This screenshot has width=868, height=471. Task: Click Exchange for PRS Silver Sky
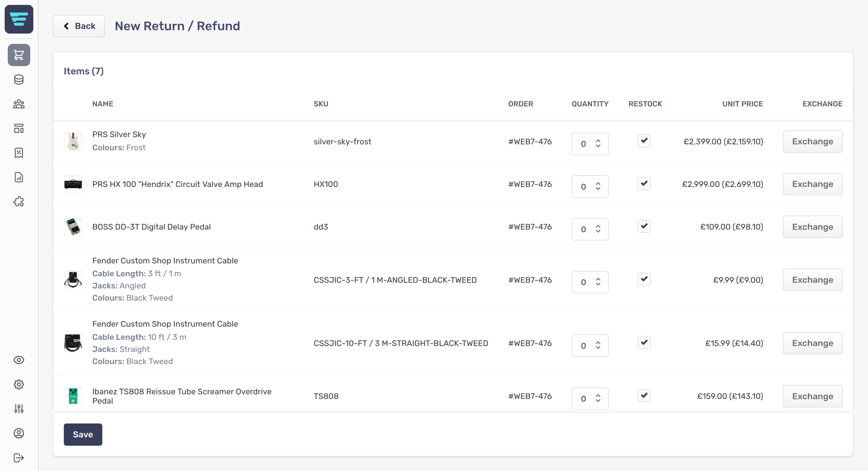point(812,142)
